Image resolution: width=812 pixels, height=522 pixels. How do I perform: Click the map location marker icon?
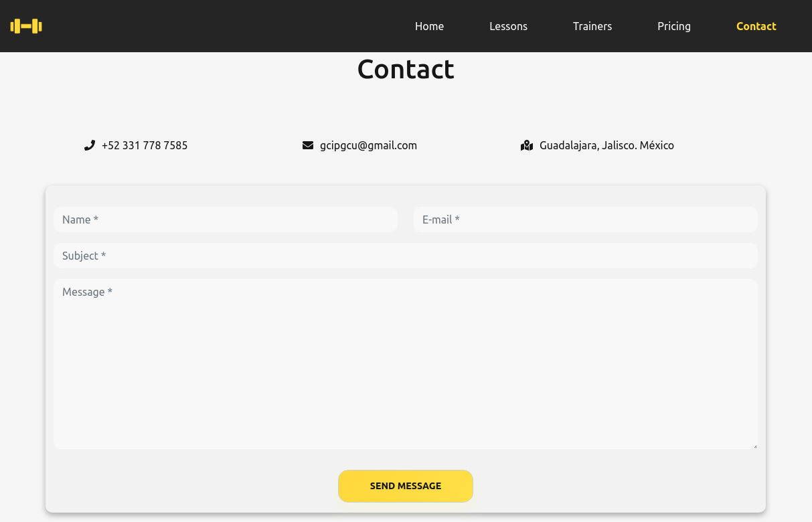pos(527,145)
